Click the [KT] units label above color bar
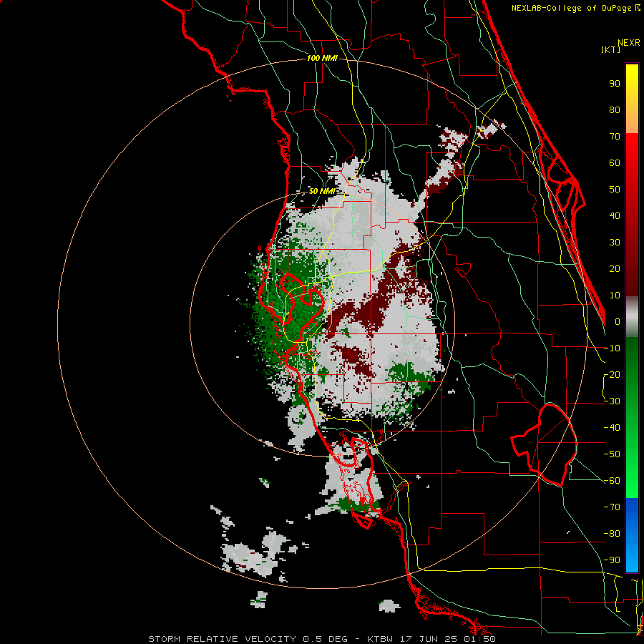The height and width of the screenshot is (644, 644). 610,49
